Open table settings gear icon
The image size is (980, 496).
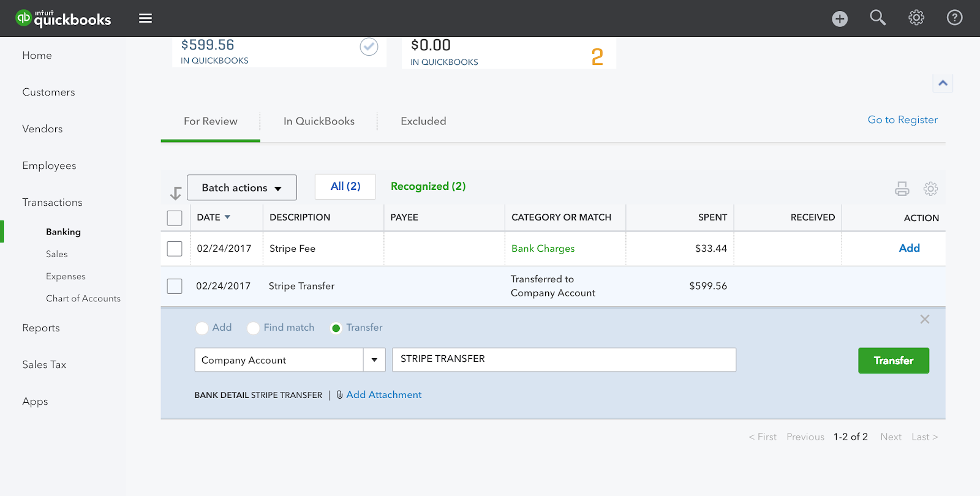pos(930,189)
